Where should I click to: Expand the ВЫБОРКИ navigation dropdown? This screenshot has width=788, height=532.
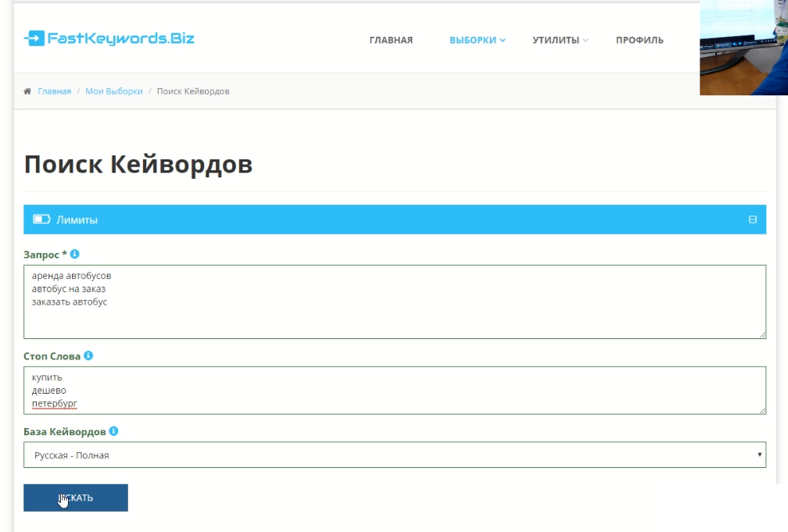tap(478, 40)
